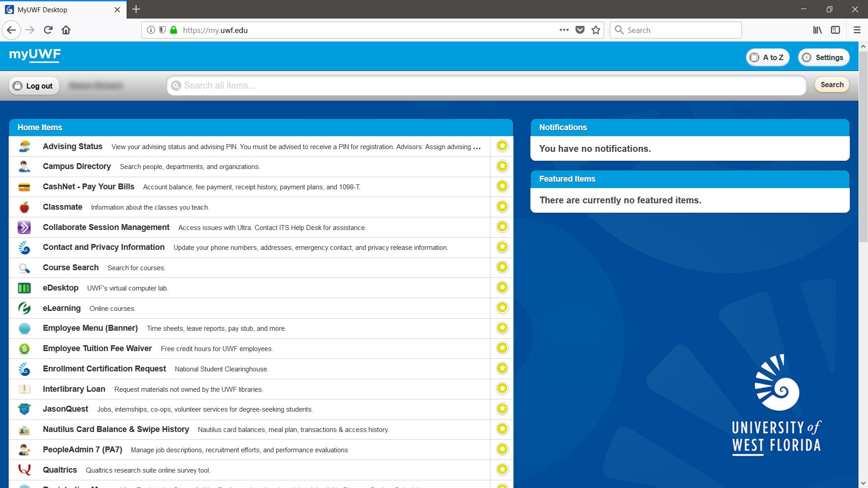Toggle favorite star for Interlibrary Loan
The width and height of the screenshot is (868, 488).
502,389
